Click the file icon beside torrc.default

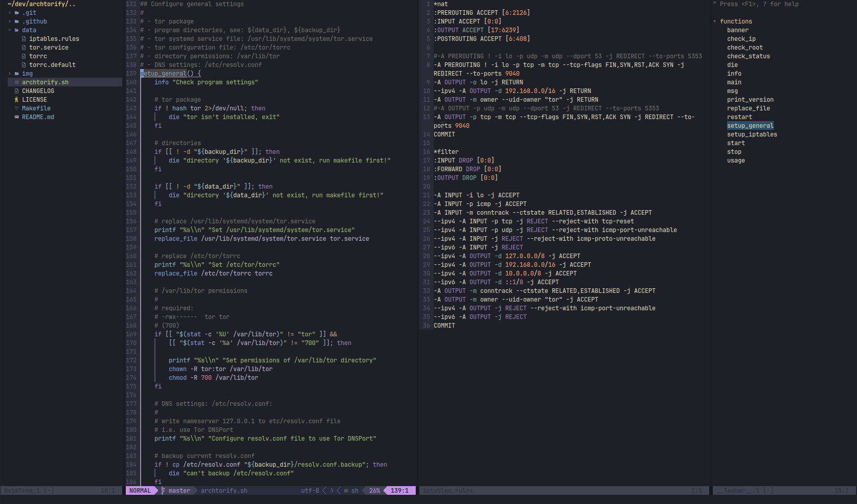coord(24,65)
